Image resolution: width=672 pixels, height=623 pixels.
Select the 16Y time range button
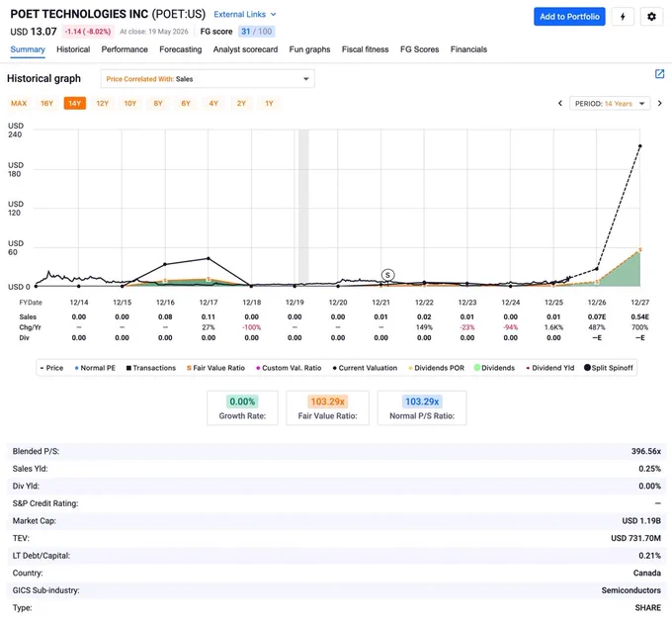(46, 103)
